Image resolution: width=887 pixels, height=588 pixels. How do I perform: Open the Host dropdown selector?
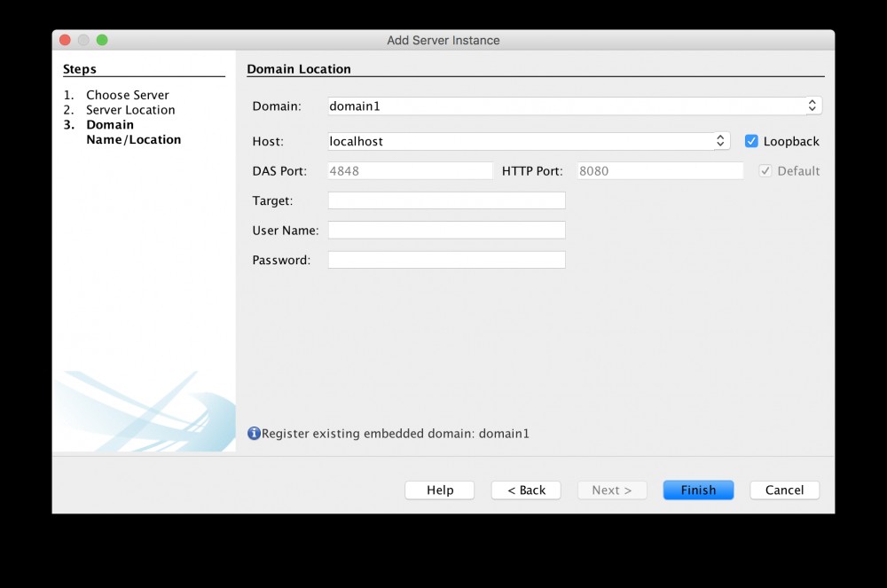tap(720, 140)
